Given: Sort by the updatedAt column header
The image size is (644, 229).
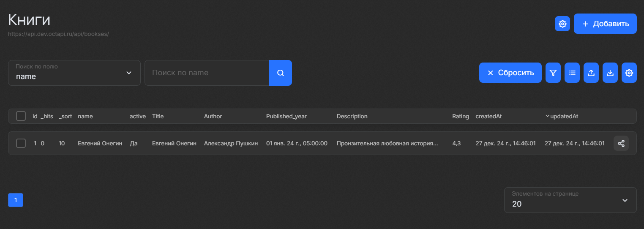Looking at the screenshot, I should click(x=564, y=116).
